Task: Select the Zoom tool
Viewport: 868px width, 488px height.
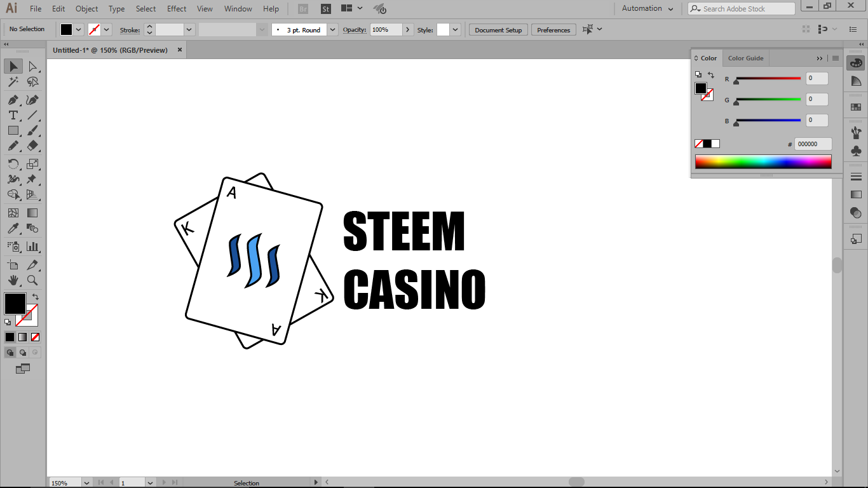Action: pyautogui.click(x=32, y=280)
